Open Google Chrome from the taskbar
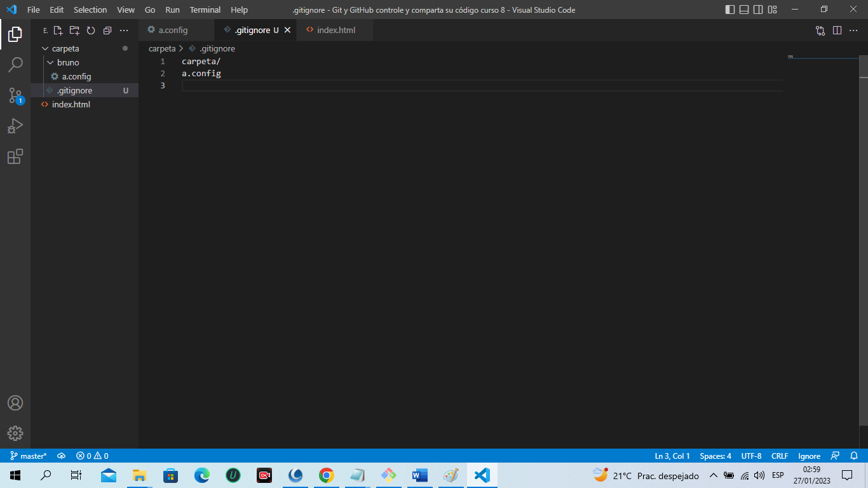This screenshot has height=488, width=868. 327,475
